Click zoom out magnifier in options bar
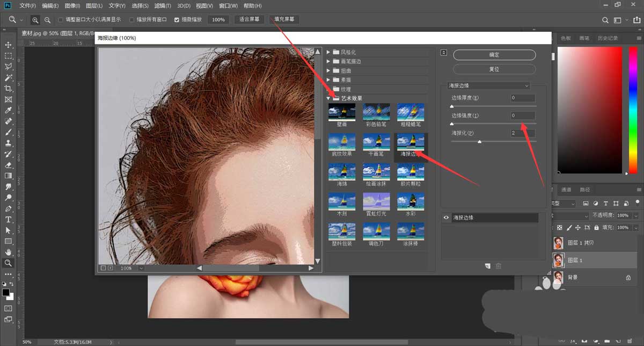Image resolution: width=644 pixels, height=346 pixels. [x=47, y=20]
